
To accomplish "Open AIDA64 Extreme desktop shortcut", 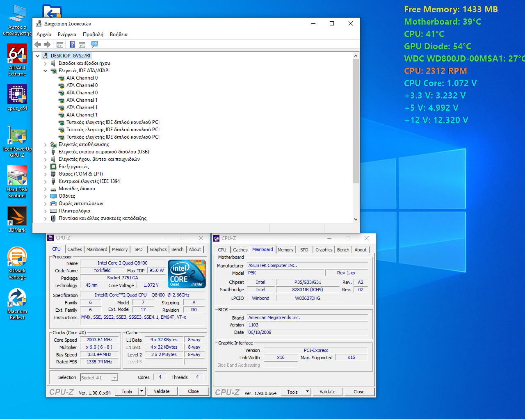I will coord(17,60).
